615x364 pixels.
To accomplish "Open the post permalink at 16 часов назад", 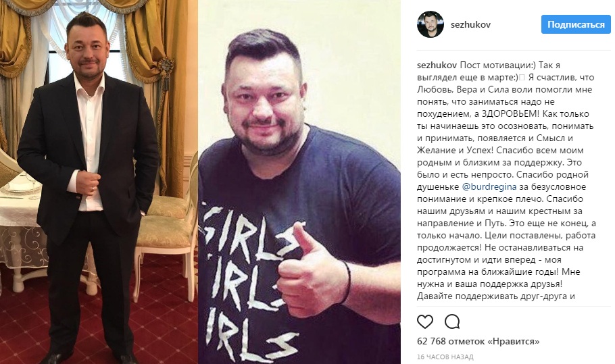I will point(445,357).
